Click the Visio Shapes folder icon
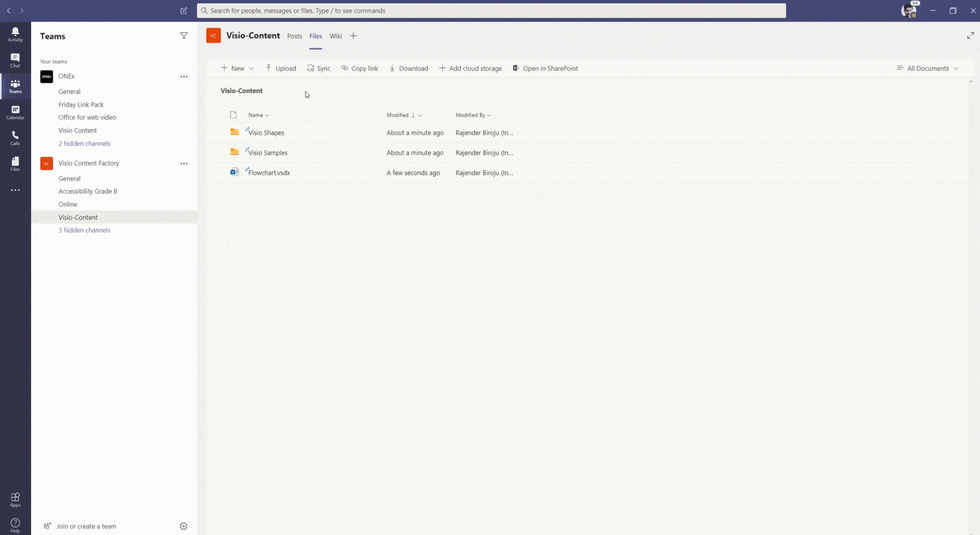This screenshot has height=535, width=980. coord(235,132)
